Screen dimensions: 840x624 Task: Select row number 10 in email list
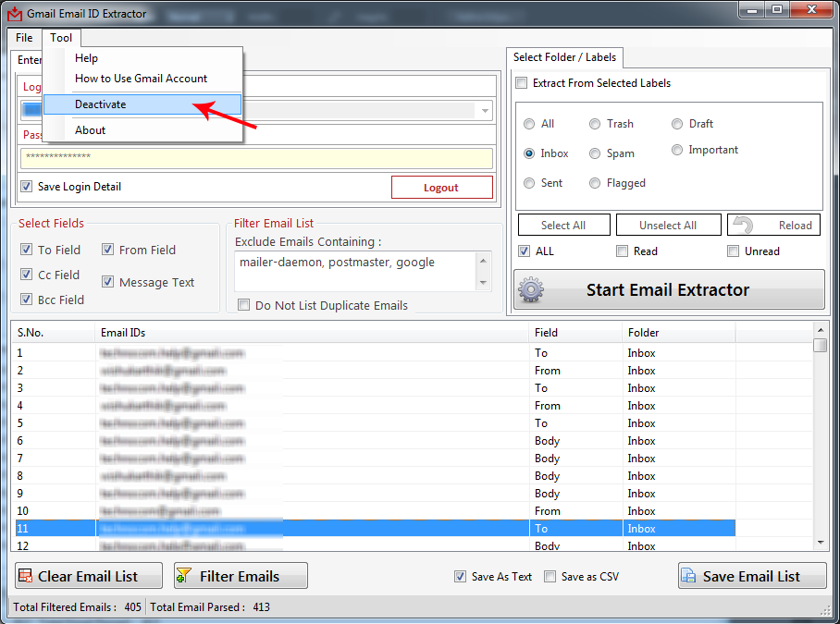375,511
